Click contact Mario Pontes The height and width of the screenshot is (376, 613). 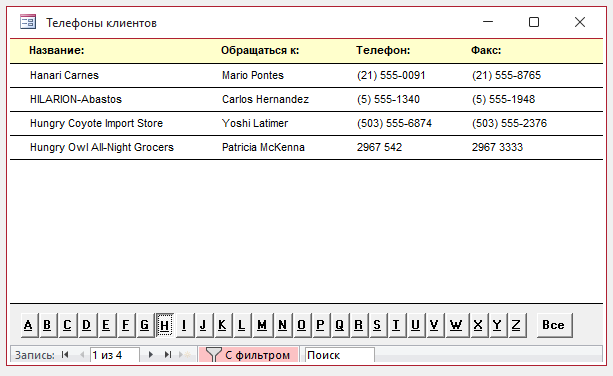(253, 75)
